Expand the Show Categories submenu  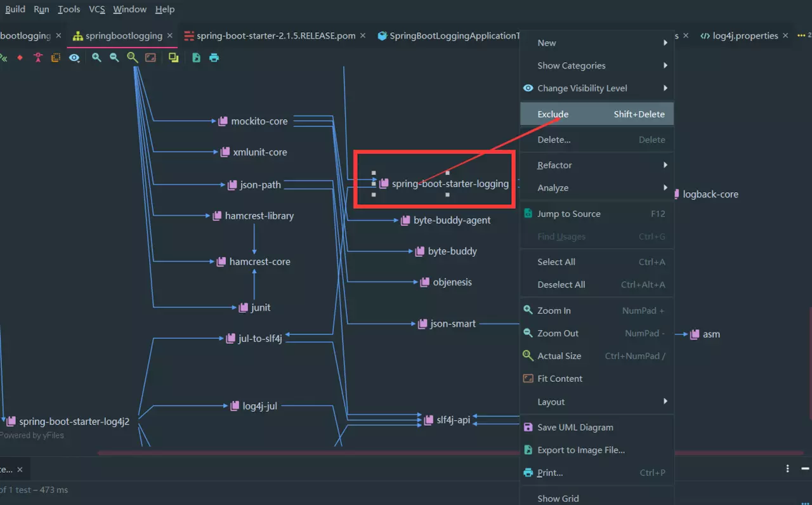tap(596, 65)
